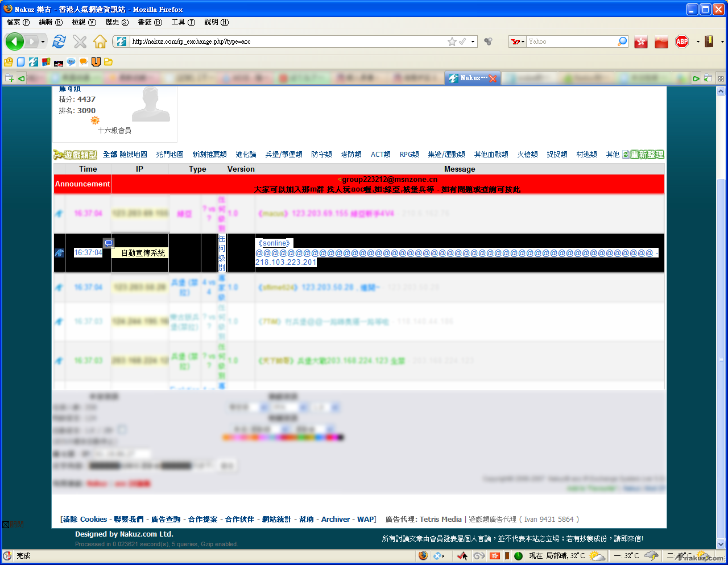Click the URL address field

pos(284,41)
